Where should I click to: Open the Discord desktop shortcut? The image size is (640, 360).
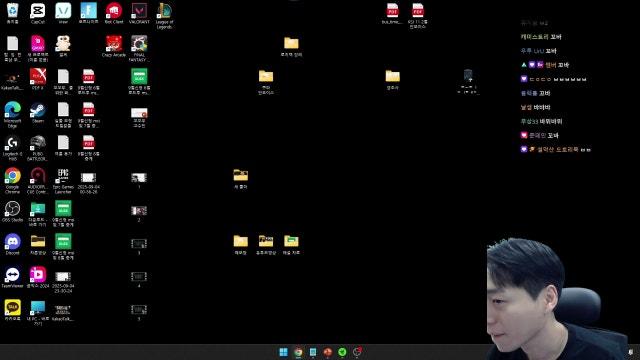pyautogui.click(x=12, y=245)
